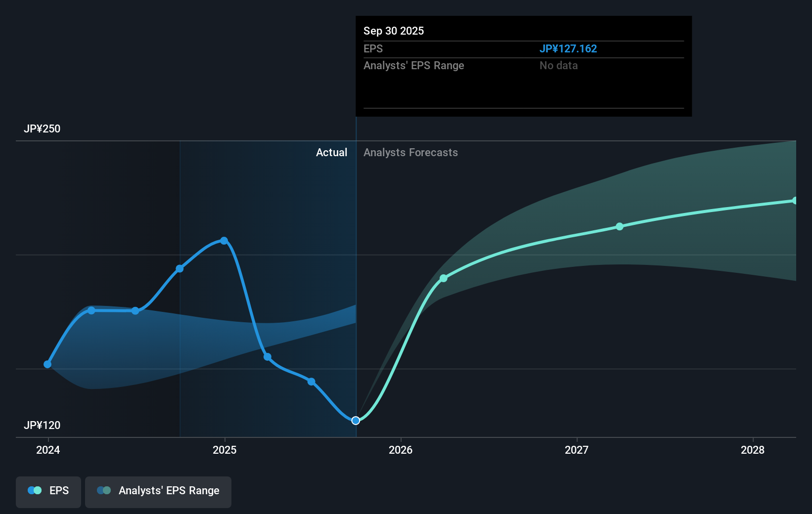The width and height of the screenshot is (812, 514).
Task: Open the Analysts' EPS Range breakdown
Action: [x=414, y=65]
